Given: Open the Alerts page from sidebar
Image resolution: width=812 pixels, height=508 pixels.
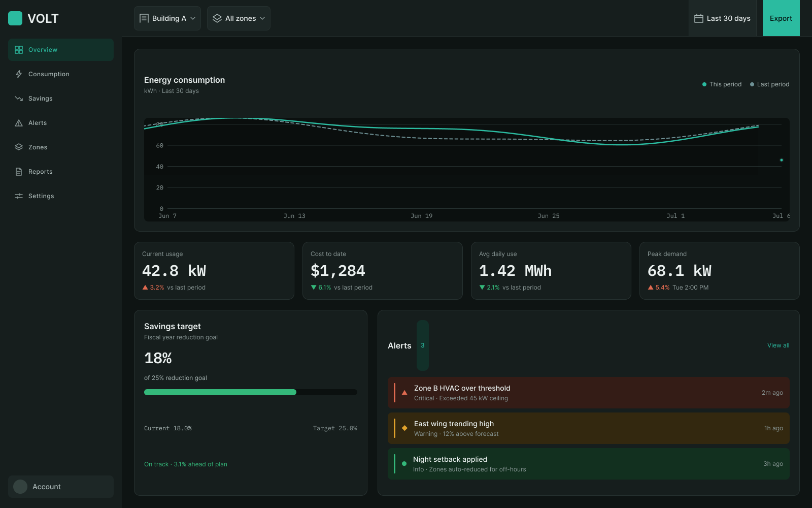Looking at the screenshot, I should pos(61,123).
